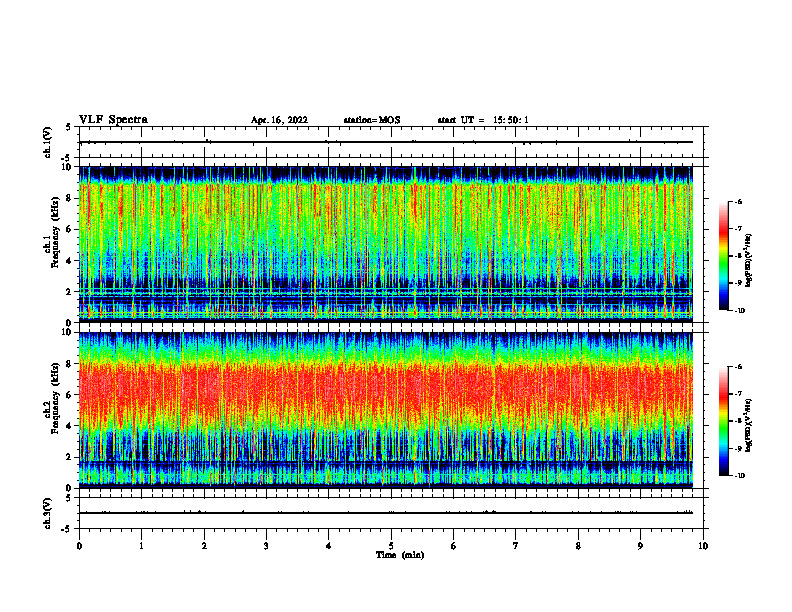Click the "8" kHz tick on ch.2 frequency axis
This screenshot has height=612, width=792.
pos(69,364)
